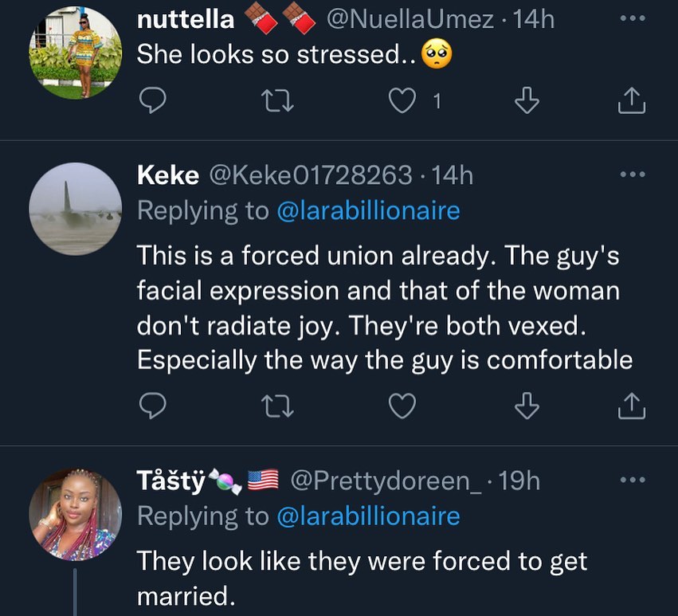Open more options on nuttella's tweet
678x616 pixels.
pyautogui.click(x=631, y=18)
